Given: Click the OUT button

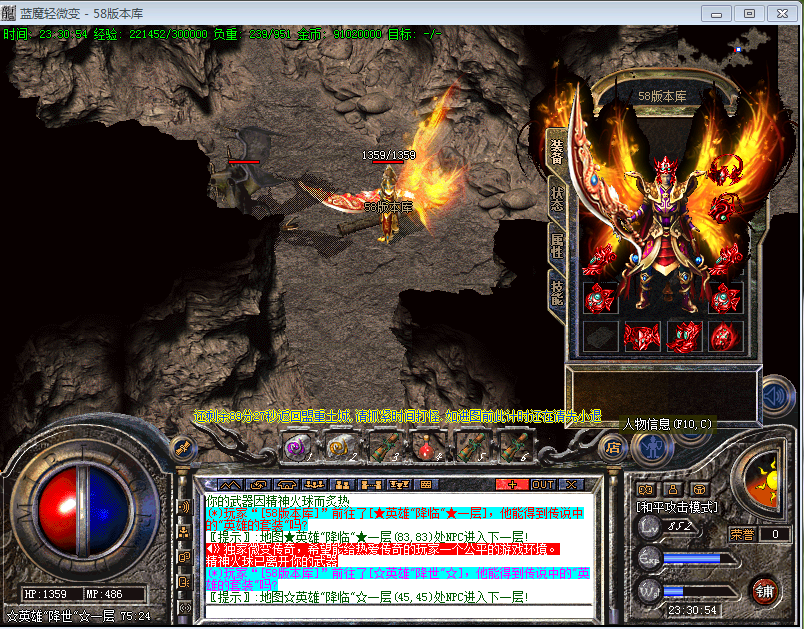Looking at the screenshot, I should coord(542,484).
